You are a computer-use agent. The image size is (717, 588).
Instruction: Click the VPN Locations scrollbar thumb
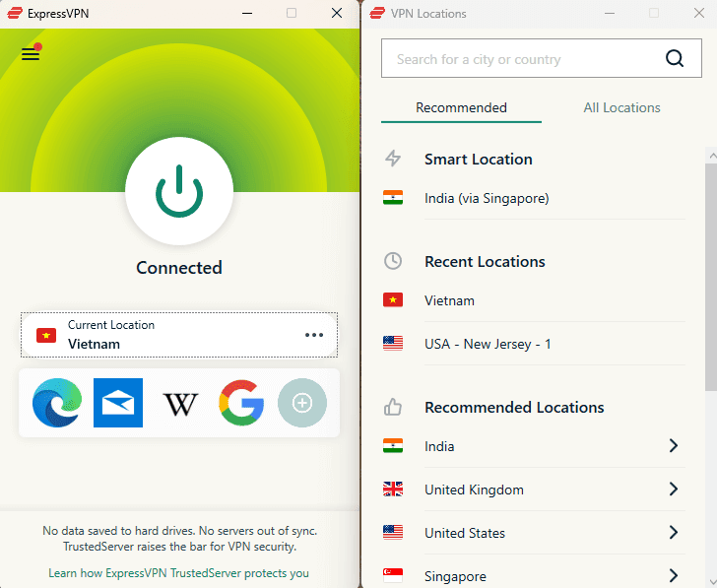tap(711, 277)
